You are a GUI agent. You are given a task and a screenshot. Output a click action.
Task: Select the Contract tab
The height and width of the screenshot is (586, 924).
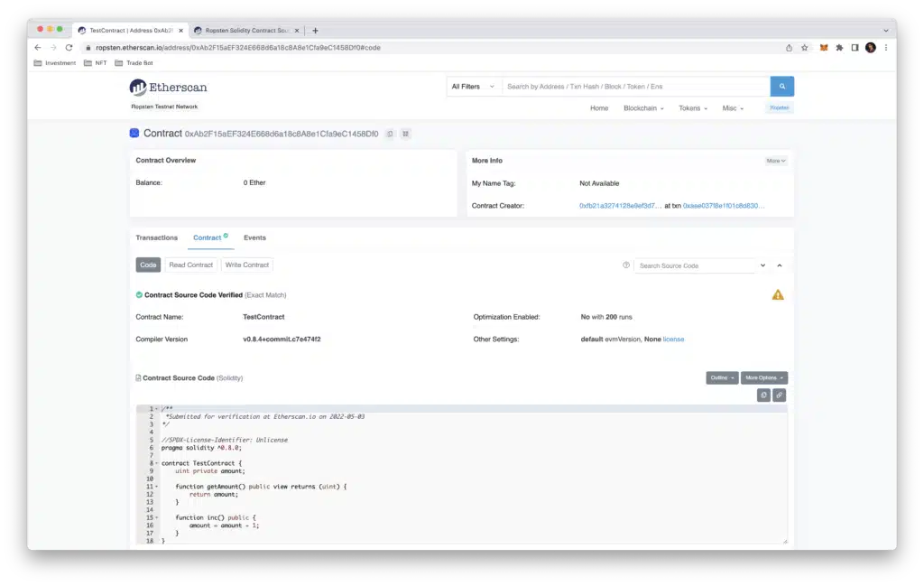210,237
